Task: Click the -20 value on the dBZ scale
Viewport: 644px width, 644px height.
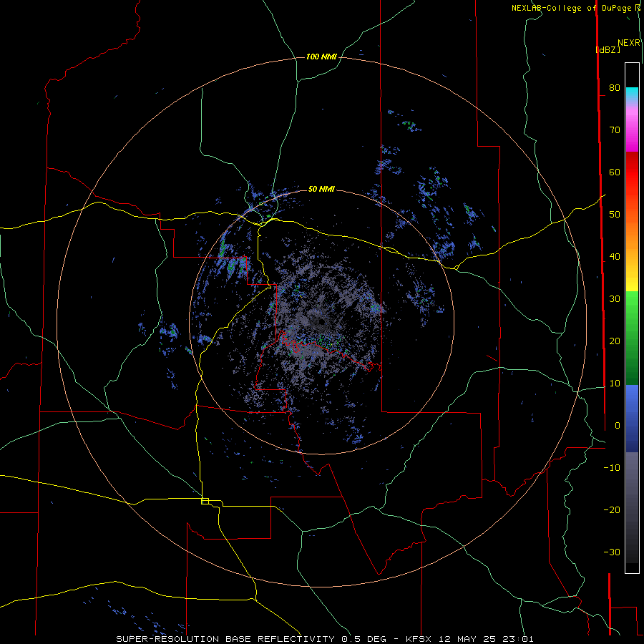Action: click(x=612, y=509)
